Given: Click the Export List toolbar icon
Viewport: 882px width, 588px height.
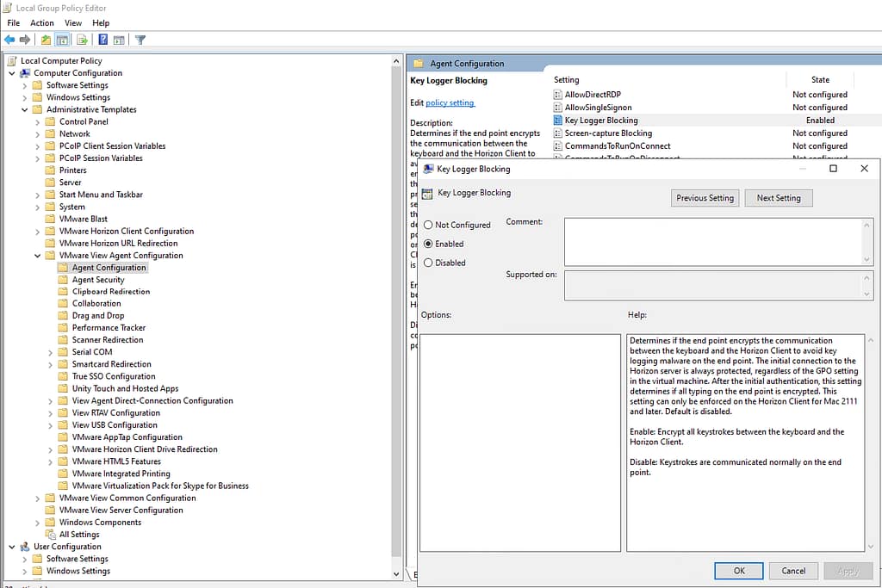Looking at the screenshot, I should [83, 40].
